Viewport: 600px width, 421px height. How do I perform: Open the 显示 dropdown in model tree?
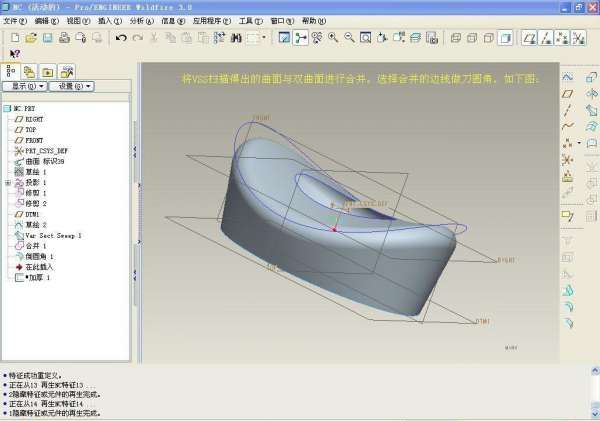[25, 86]
